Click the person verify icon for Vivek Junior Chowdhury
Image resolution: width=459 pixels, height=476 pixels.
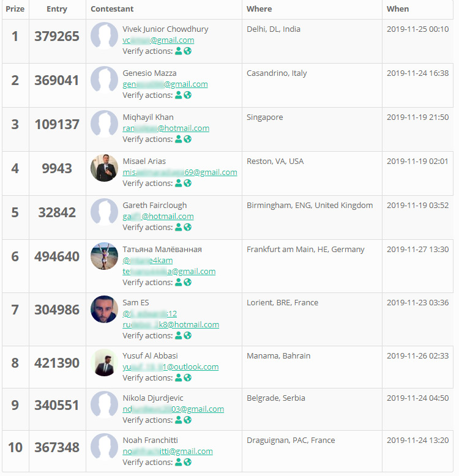click(179, 51)
